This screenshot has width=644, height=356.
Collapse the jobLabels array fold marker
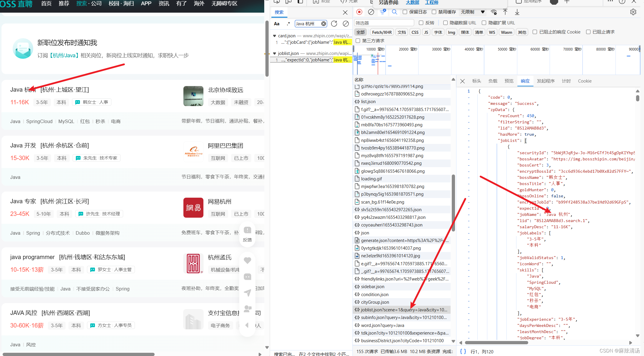(469, 233)
